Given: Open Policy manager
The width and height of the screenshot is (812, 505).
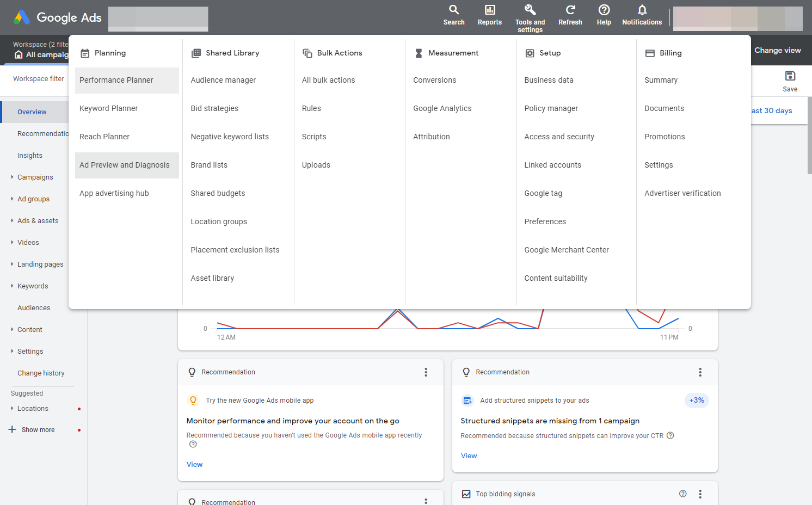Looking at the screenshot, I should pyautogui.click(x=551, y=108).
